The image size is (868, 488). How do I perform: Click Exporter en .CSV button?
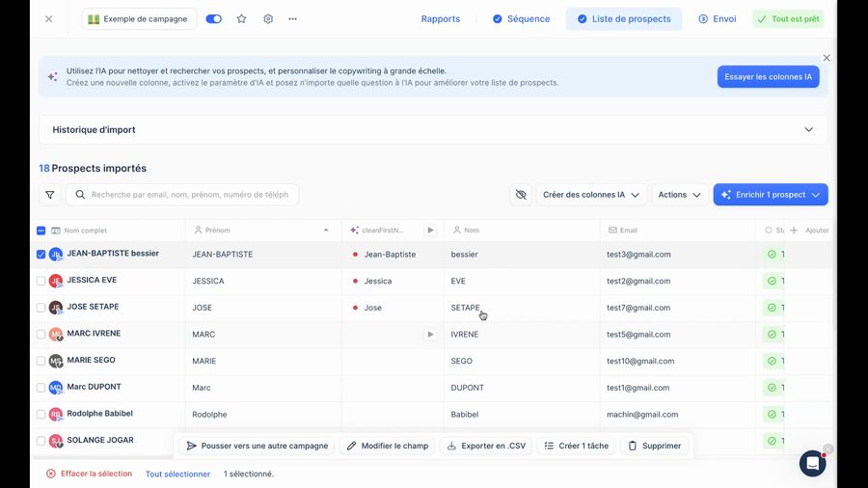486,446
